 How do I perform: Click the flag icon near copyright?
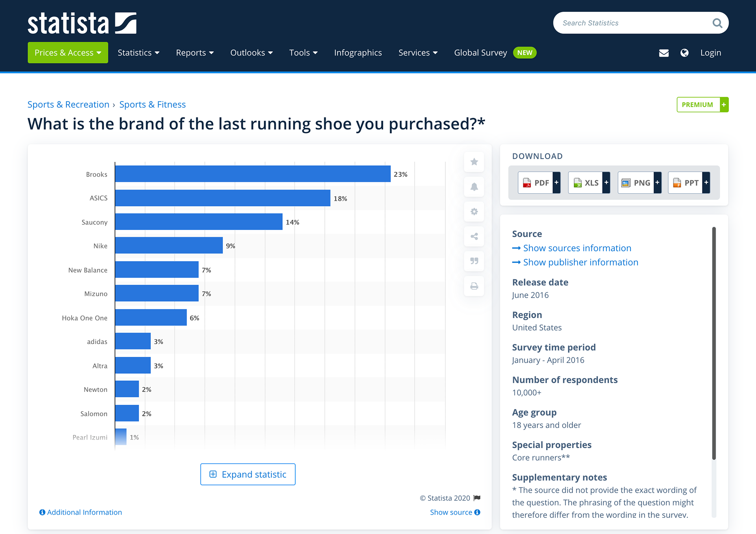(477, 498)
